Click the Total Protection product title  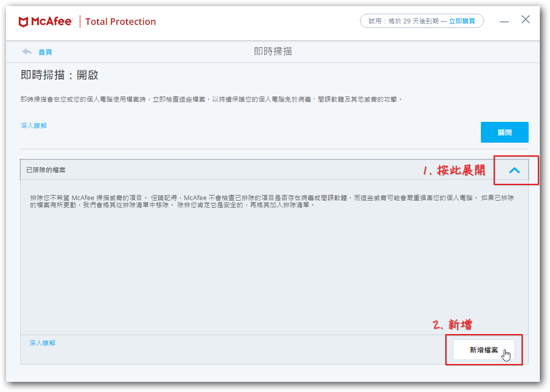(120, 22)
